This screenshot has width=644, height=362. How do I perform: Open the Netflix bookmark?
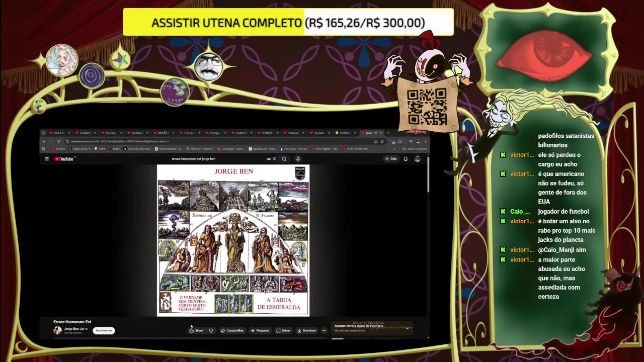coord(114,149)
